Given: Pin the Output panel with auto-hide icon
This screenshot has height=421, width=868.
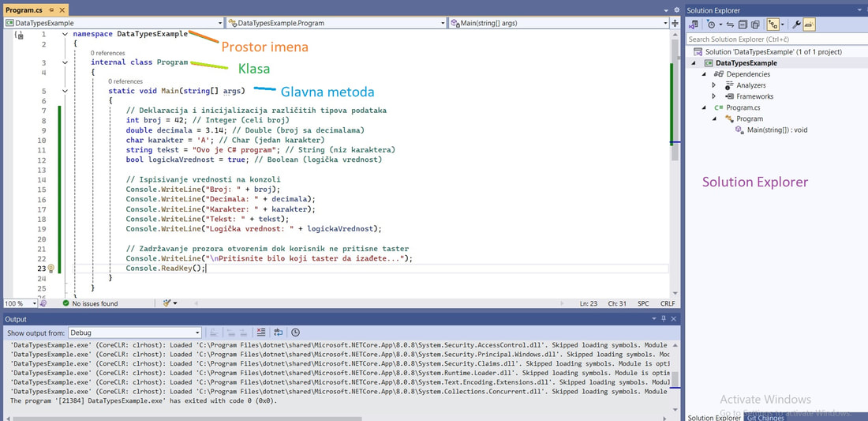Looking at the screenshot, I should (x=664, y=319).
